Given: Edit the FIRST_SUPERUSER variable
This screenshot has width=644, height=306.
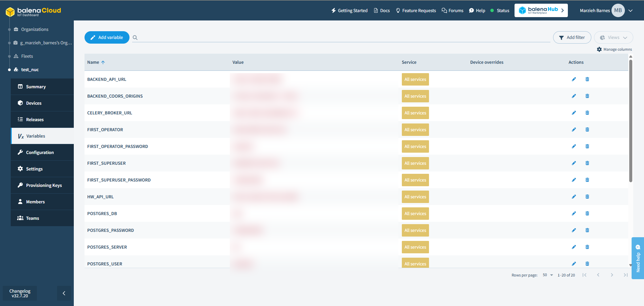Looking at the screenshot, I should tap(574, 163).
